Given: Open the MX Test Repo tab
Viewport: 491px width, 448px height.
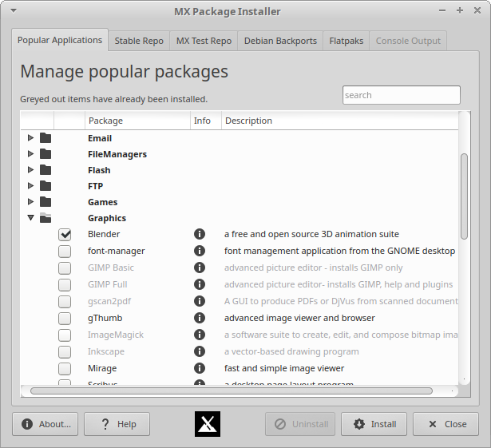Looking at the screenshot, I should [x=204, y=41].
